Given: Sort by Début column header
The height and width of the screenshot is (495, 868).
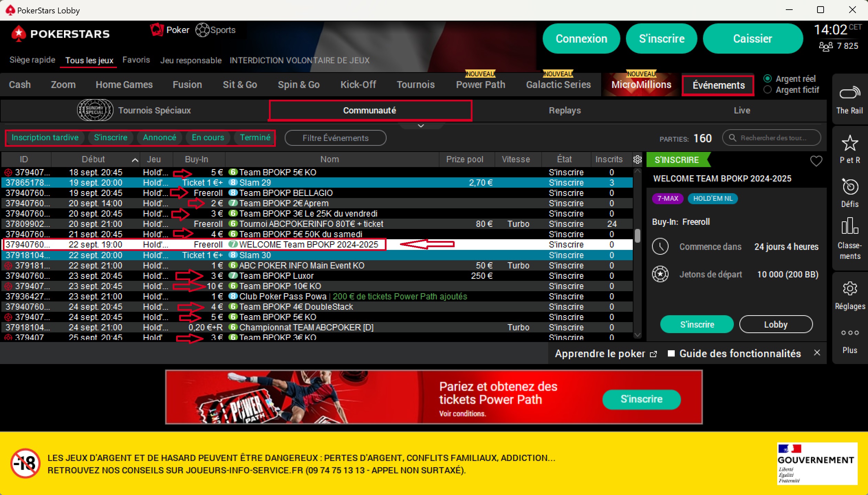Looking at the screenshot, I should [x=96, y=159].
